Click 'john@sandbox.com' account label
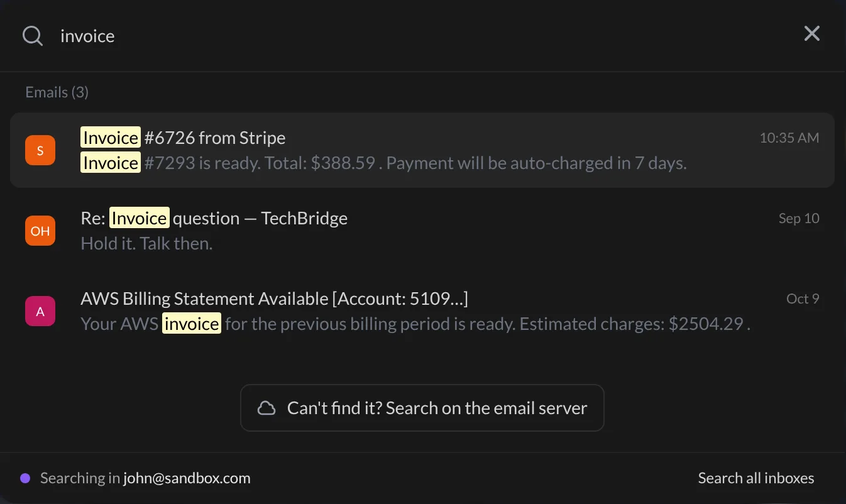Viewport: 846px width, 504px height. pyautogui.click(x=187, y=478)
